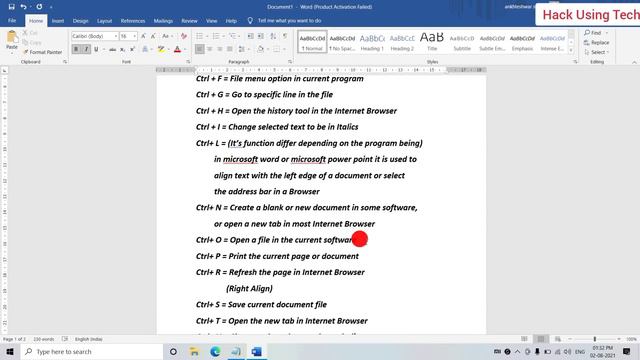The image size is (640, 360).
Task: Select the Format Painter tool
Action: (42, 52)
